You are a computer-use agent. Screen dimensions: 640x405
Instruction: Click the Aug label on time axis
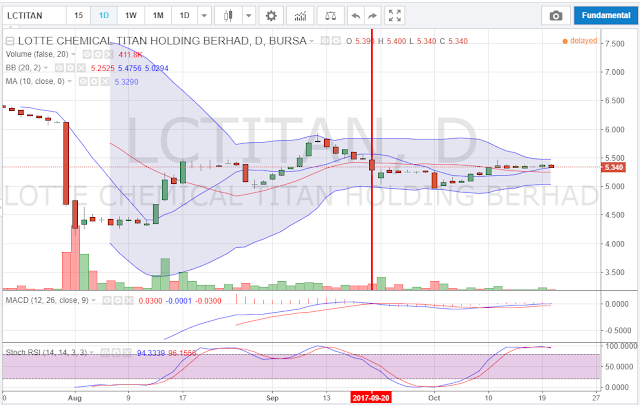pos(75,398)
